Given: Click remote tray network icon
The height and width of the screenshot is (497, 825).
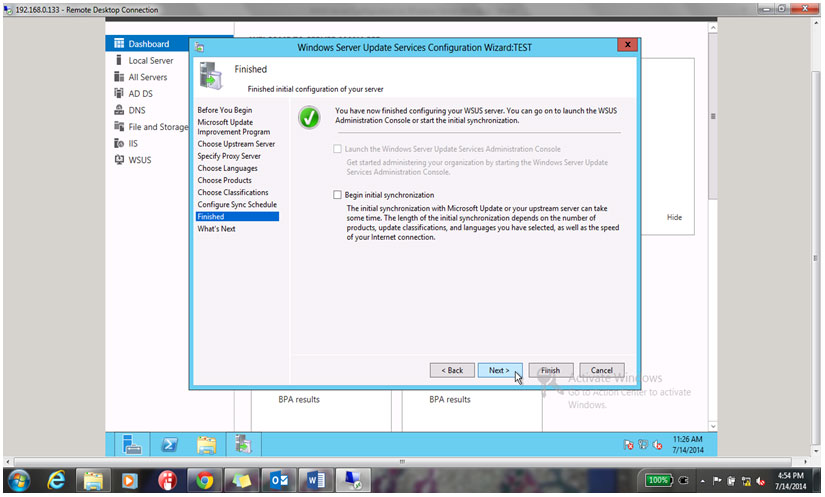Looking at the screenshot, I should [642, 445].
